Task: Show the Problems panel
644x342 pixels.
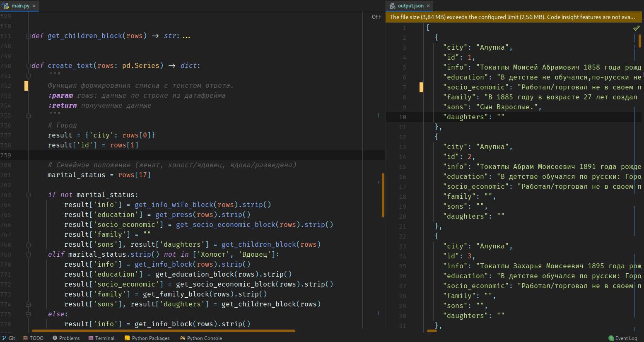Action: coord(66,338)
